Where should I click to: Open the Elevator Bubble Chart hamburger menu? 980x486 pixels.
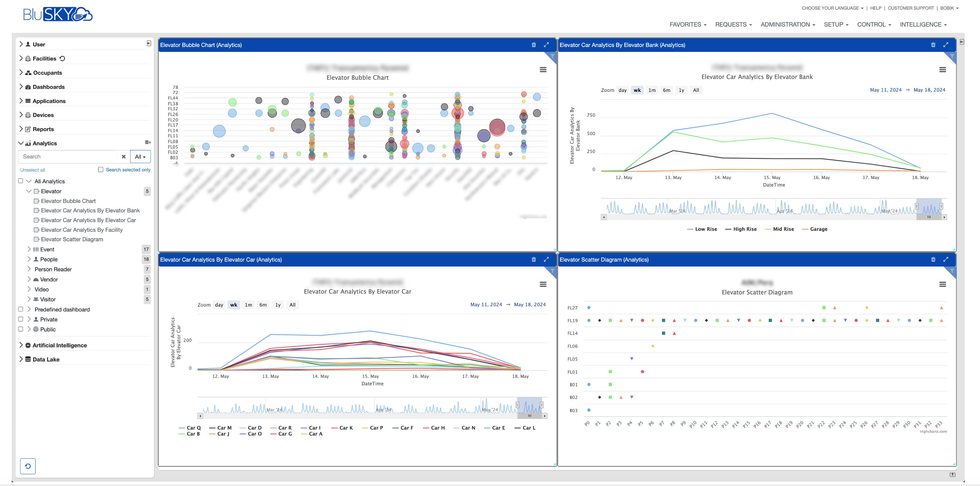543,70
